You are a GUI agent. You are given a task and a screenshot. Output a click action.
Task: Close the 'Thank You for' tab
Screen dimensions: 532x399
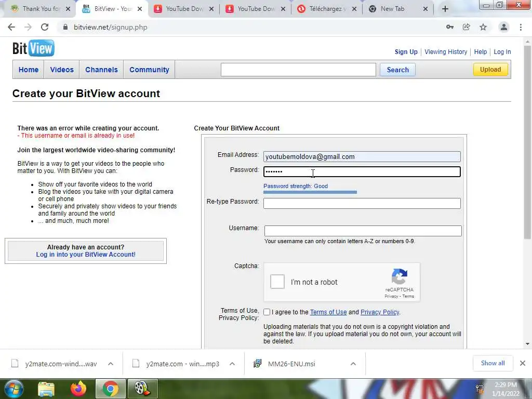point(68,9)
